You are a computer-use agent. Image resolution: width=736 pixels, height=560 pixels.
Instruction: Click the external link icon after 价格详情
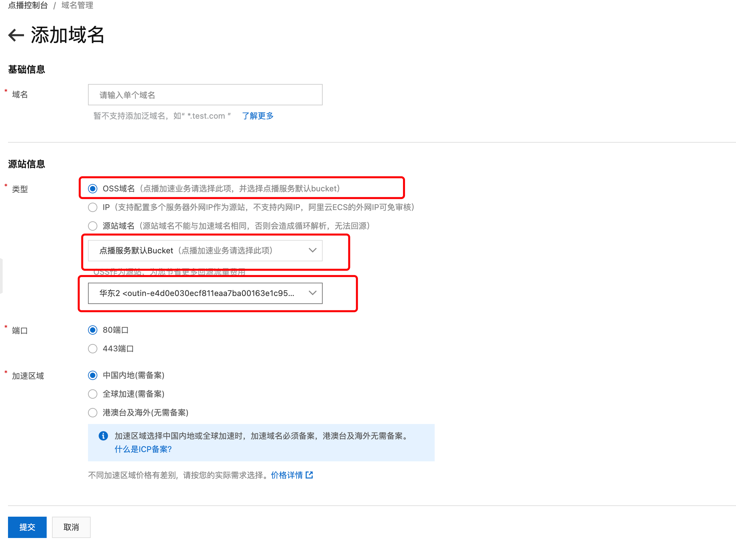309,475
